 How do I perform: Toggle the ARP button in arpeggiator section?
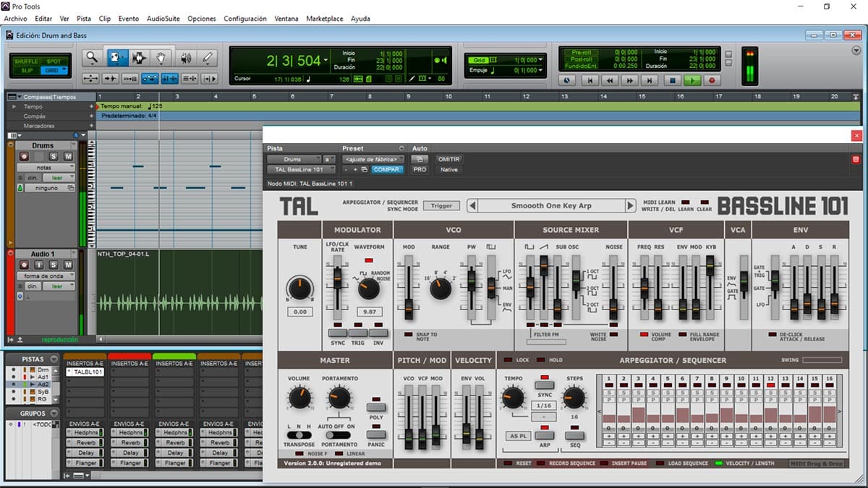click(x=545, y=435)
